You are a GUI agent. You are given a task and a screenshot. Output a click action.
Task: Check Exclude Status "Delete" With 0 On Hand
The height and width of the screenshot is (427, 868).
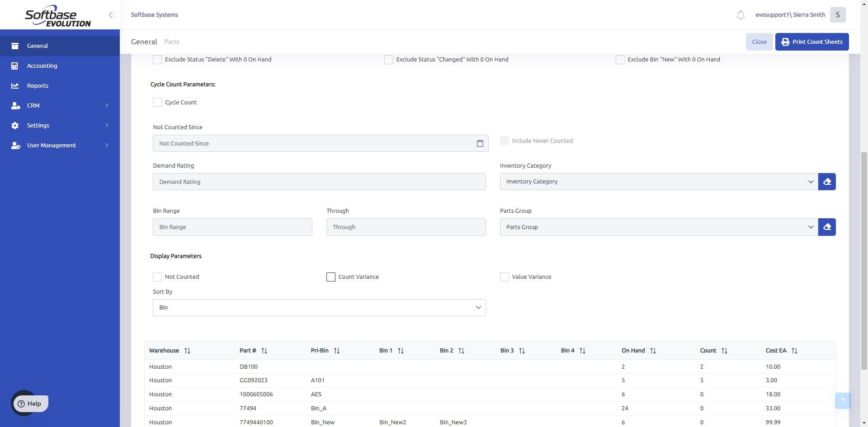tap(157, 60)
